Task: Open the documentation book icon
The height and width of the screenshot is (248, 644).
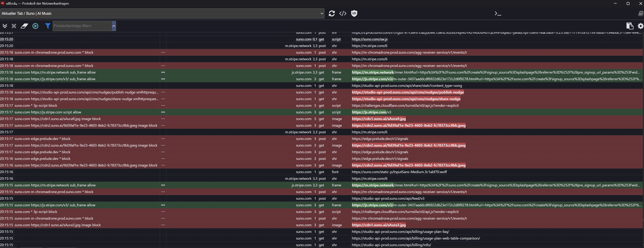Action: tap(641, 13)
